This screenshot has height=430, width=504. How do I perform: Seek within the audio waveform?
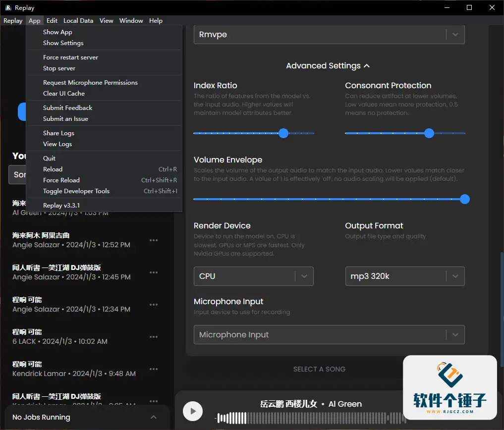(x=310, y=418)
